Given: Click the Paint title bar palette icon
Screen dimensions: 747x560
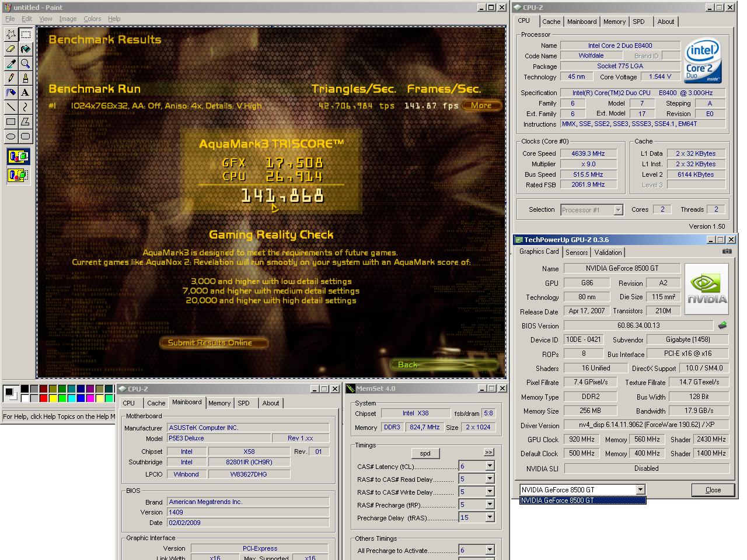Looking at the screenshot, I should click(x=7, y=8).
